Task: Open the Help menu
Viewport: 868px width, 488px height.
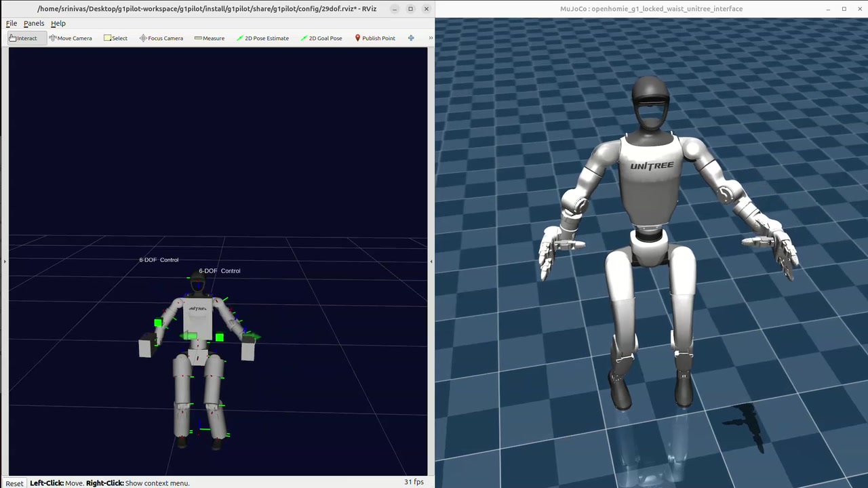Action: pos(58,23)
